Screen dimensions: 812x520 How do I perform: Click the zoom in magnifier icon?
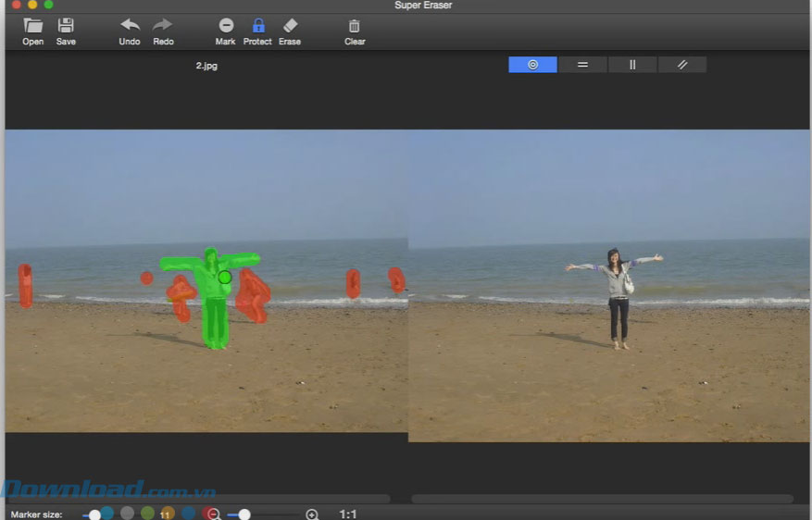(312, 514)
